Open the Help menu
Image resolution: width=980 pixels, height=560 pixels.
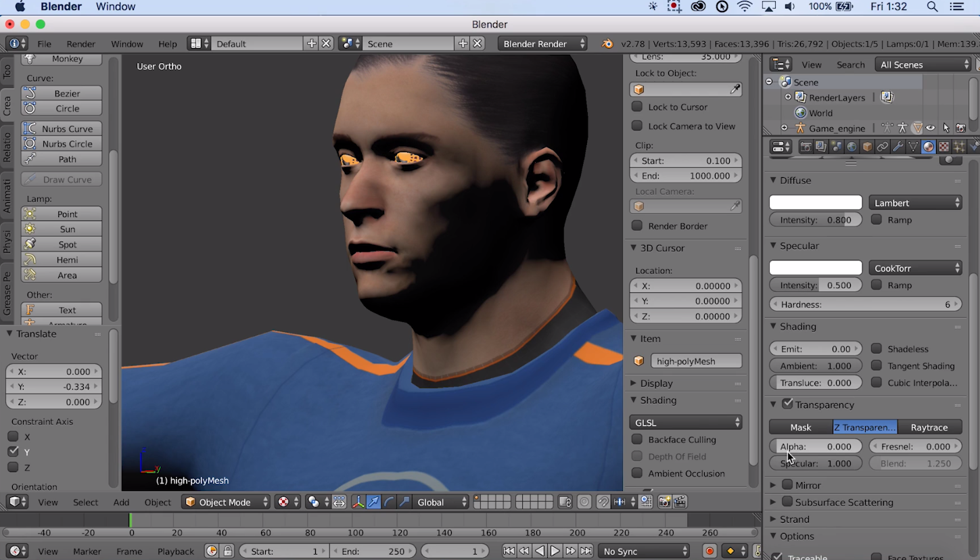[167, 43]
